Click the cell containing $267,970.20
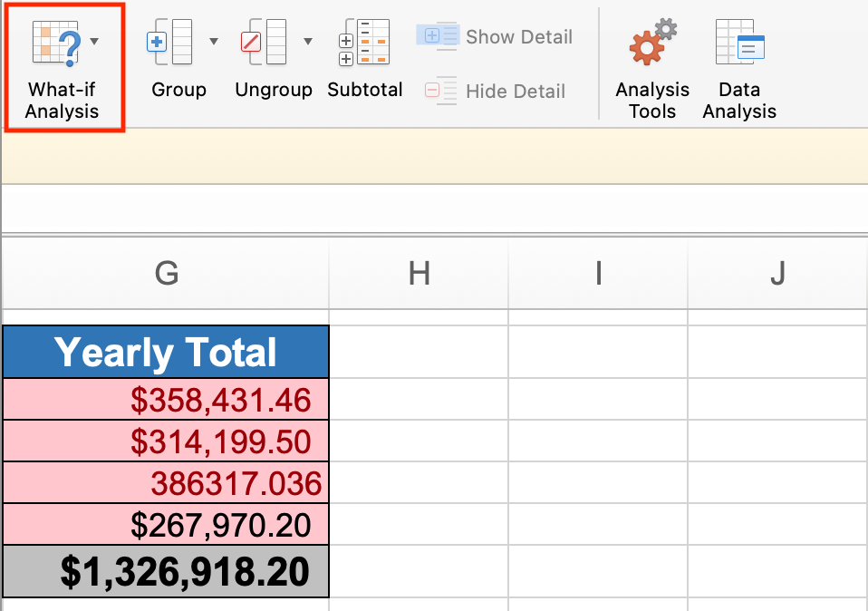This screenshot has width=868, height=611. pyautogui.click(x=166, y=524)
